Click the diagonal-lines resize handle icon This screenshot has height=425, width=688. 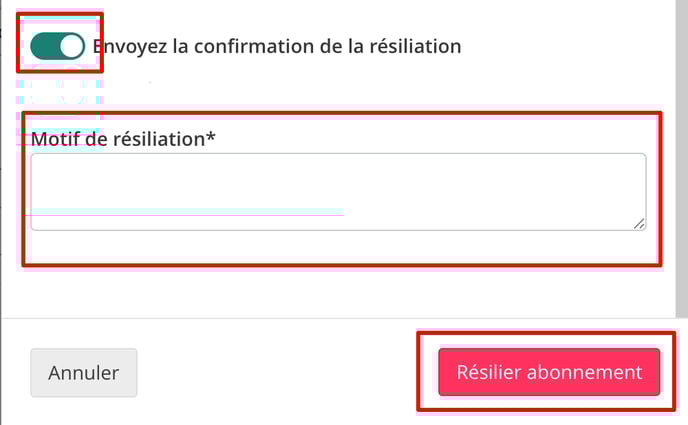point(639,224)
